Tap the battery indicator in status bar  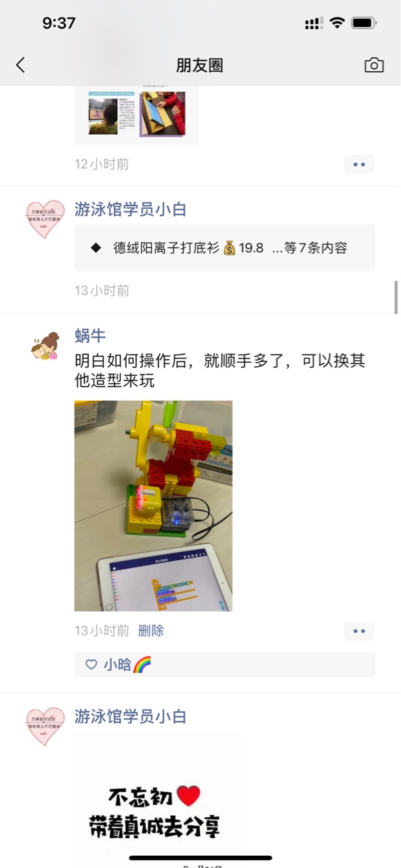point(364,23)
